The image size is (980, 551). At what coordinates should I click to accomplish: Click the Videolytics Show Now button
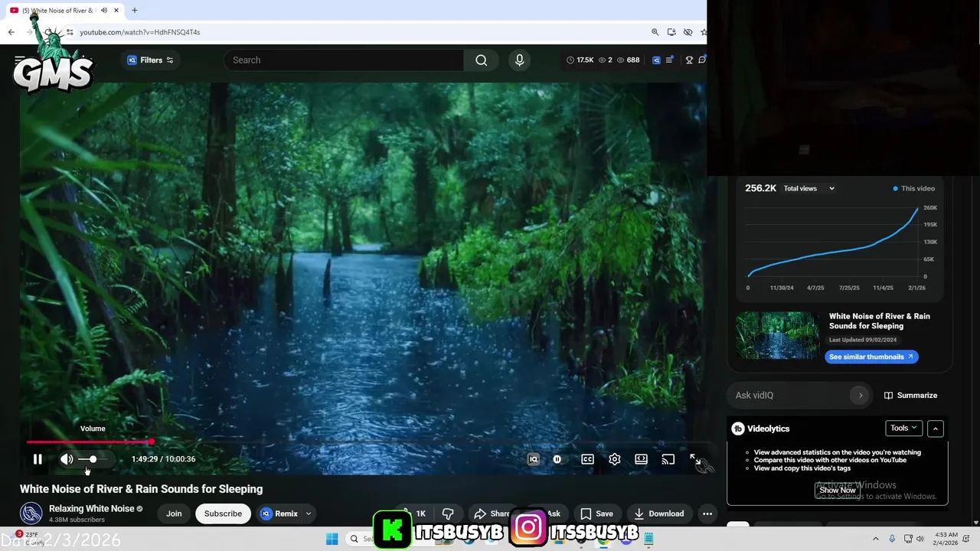coord(838,491)
